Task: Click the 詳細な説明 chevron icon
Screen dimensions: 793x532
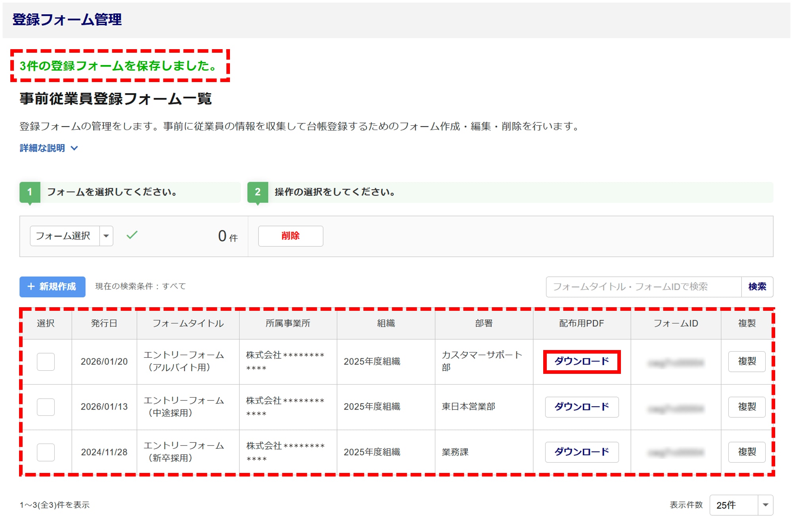Action: pyautogui.click(x=74, y=148)
